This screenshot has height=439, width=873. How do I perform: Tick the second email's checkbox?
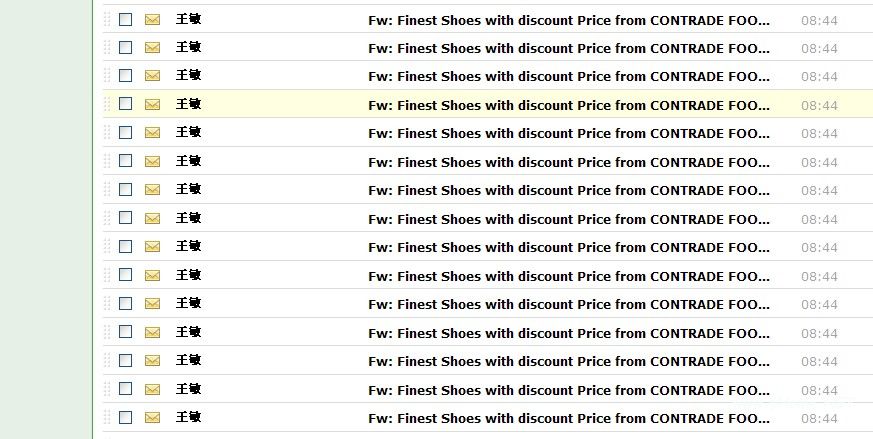[x=126, y=47]
